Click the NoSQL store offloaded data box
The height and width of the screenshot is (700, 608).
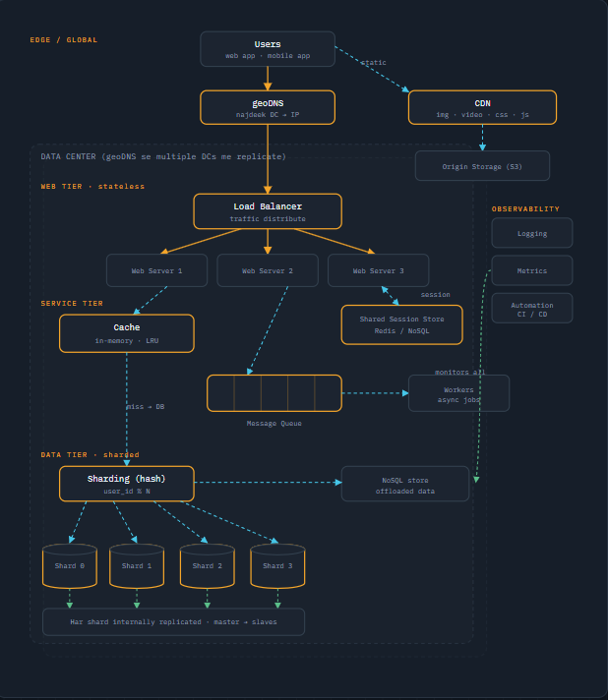(x=405, y=484)
